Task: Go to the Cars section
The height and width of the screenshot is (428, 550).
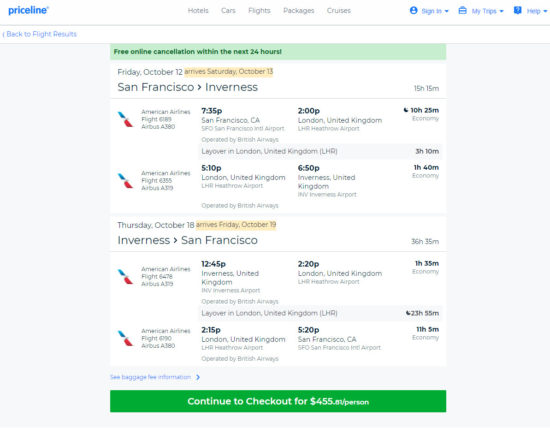Action: coord(228,11)
